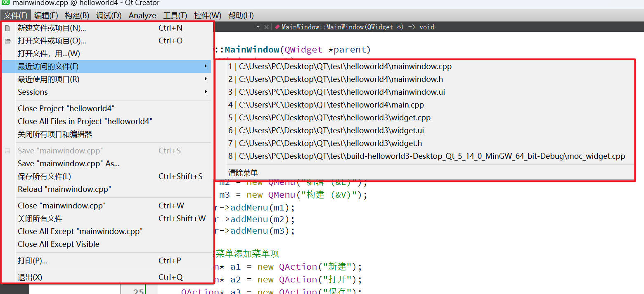The height and width of the screenshot is (294, 644).
Task: Select 最近访问的文件(F) menu entry
Action: 107,66
